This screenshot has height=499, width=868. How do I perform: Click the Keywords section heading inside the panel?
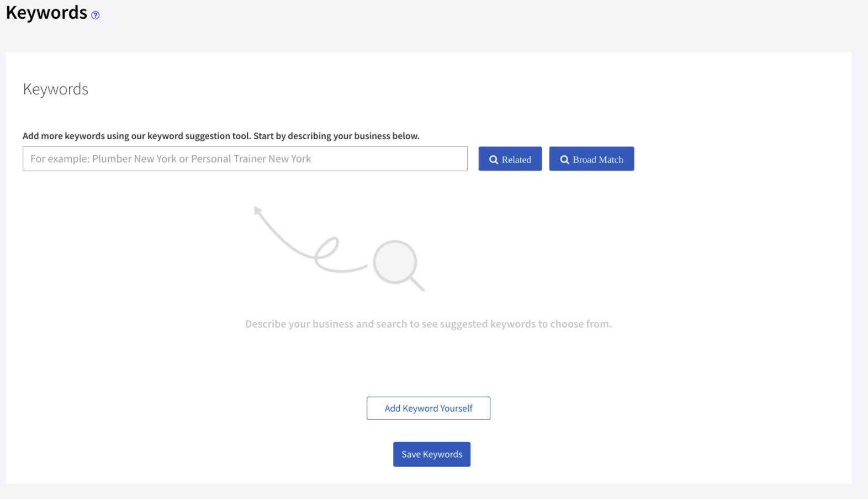[56, 89]
